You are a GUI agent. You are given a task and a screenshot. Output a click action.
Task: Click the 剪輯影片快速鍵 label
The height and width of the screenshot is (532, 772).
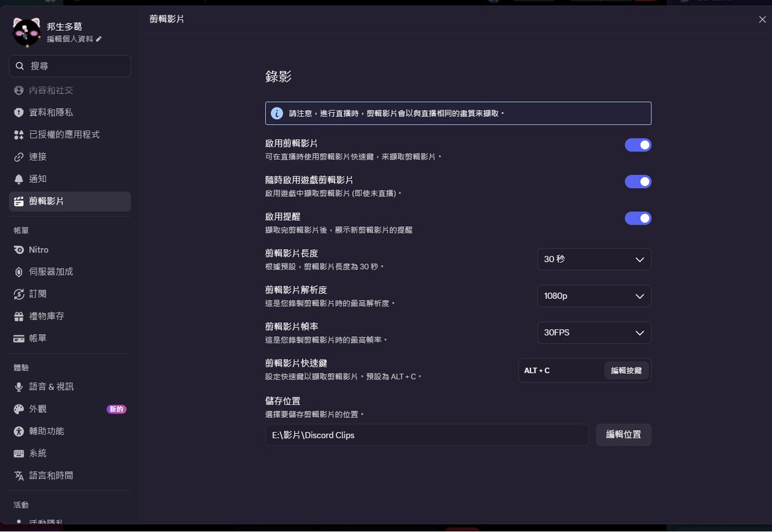coord(296,363)
